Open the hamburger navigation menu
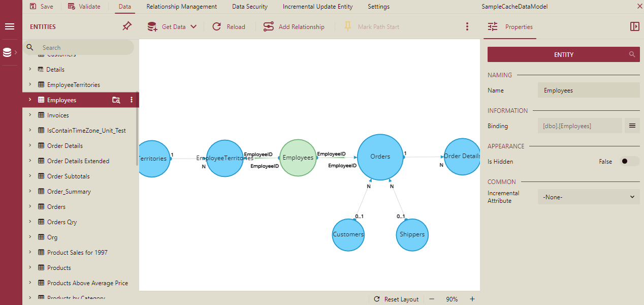The image size is (644, 305). point(9,26)
